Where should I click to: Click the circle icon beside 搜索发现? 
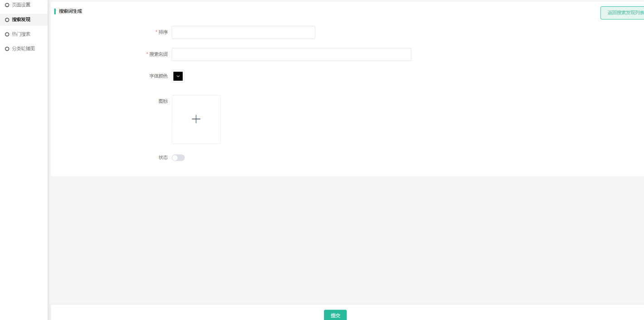pos(7,19)
